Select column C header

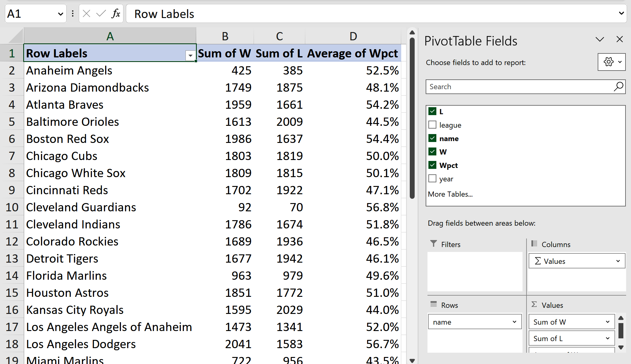pyautogui.click(x=279, y=36)
